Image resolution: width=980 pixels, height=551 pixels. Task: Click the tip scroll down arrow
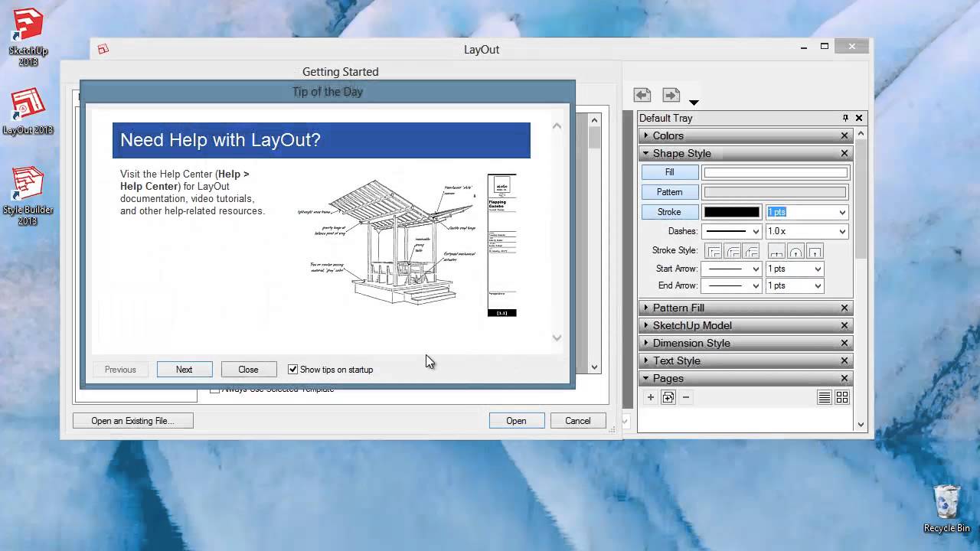click(x=557, y=337)
